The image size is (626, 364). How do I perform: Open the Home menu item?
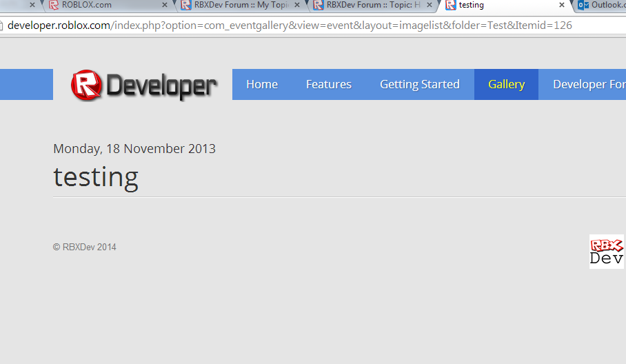pyautogui.click(x=262, y=84)
